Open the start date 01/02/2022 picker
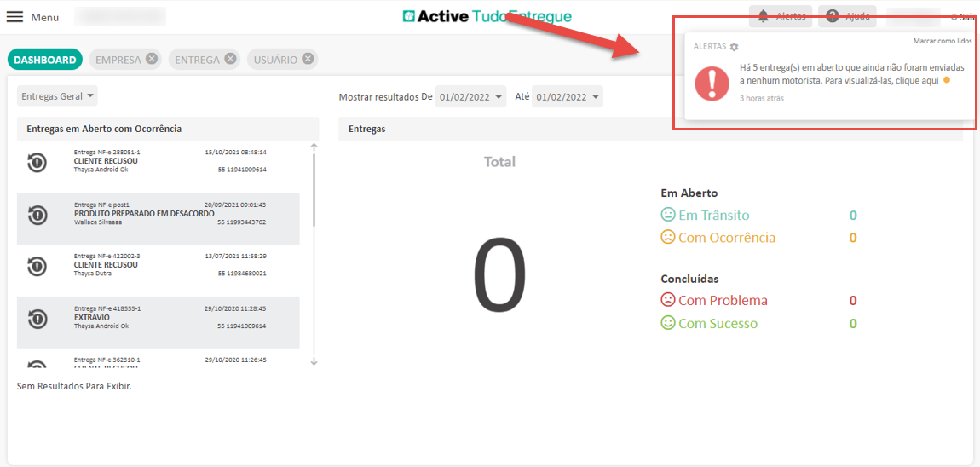Screen dimensions: 980x467 point(470,96)
